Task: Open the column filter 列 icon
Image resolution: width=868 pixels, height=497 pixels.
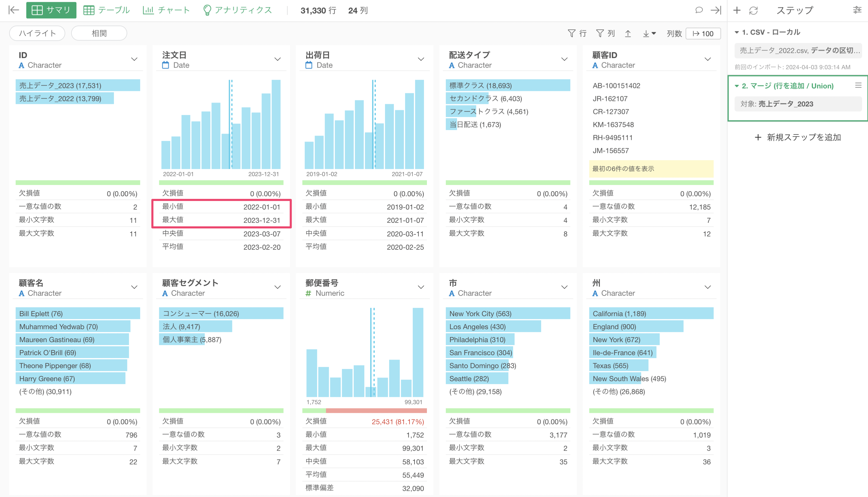Action: click(x=605, y=33)
